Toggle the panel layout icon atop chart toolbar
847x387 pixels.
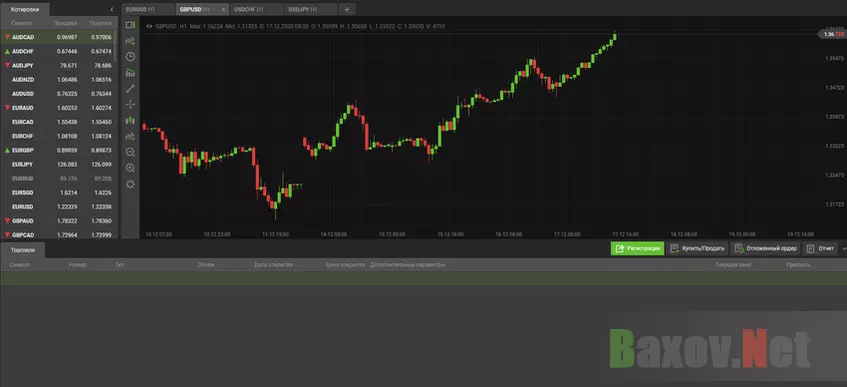130,25
